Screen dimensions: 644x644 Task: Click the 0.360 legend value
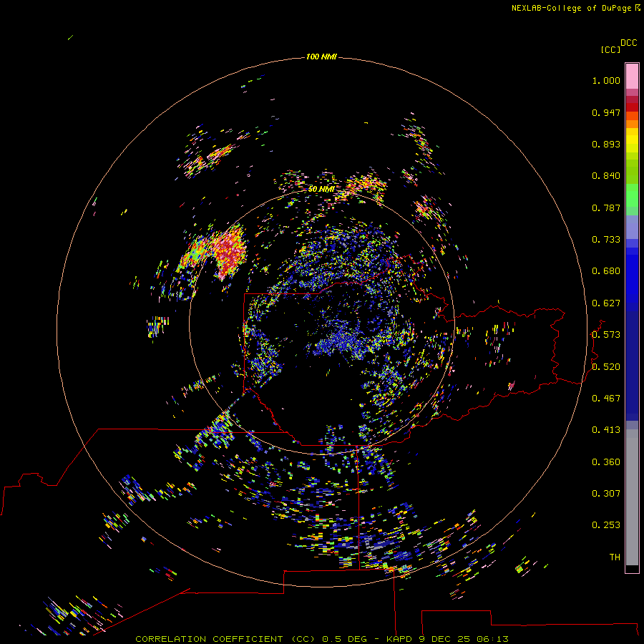click(606, 462)
